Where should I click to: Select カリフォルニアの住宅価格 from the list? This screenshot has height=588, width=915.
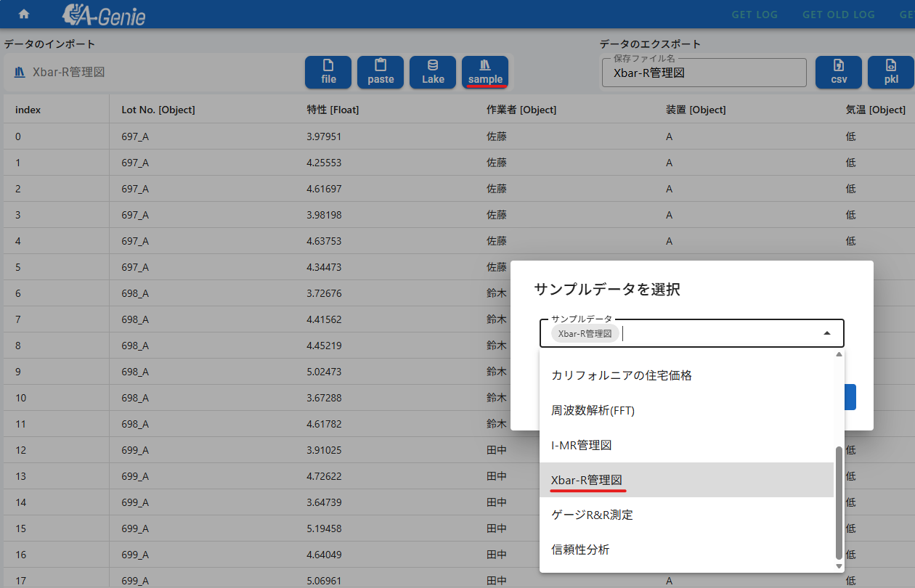[x=622, y=375]
